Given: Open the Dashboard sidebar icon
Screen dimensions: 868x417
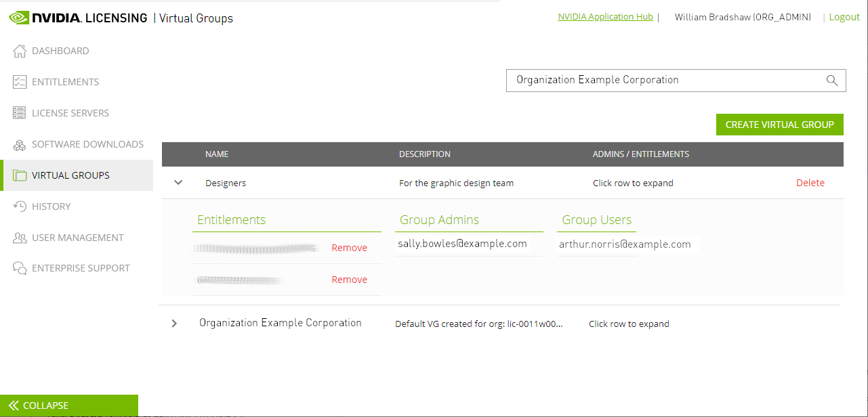Looking at the screenshot, I should pyautogui.click(x=19, y=50).
